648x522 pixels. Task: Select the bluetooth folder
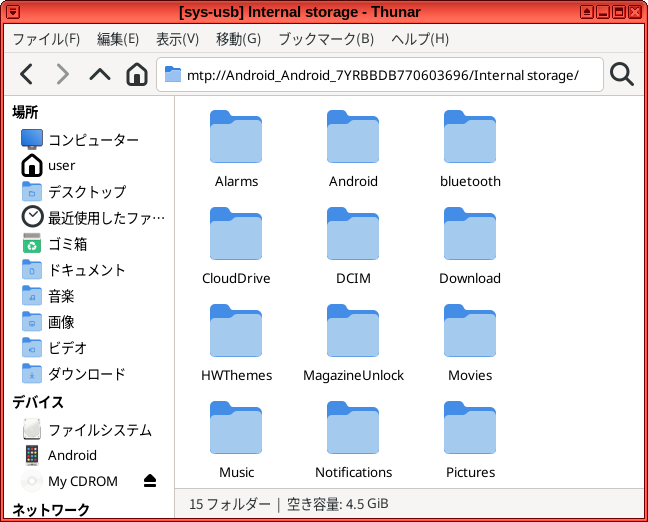pyautogui.click(x=470, y=149)
